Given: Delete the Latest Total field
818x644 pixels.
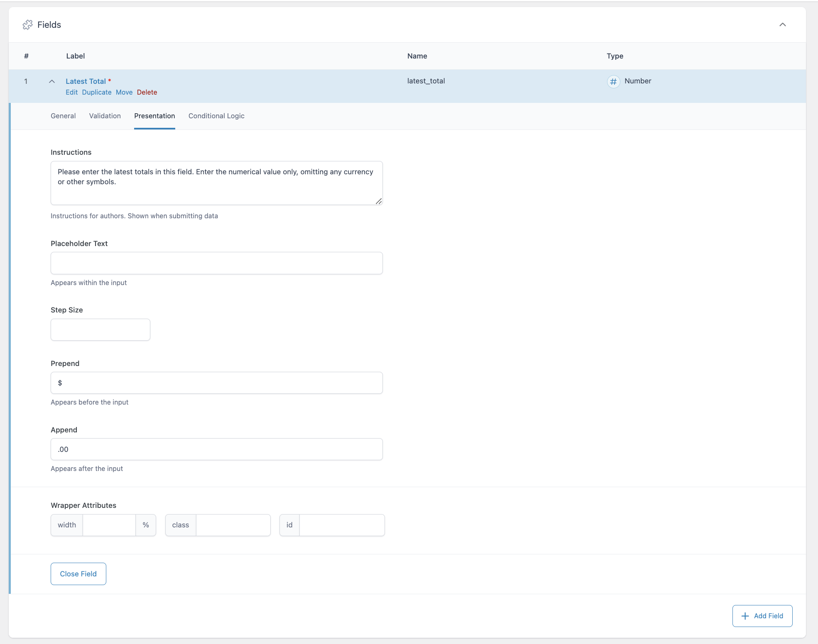Looking at the screenshot, I should (147, 92).
